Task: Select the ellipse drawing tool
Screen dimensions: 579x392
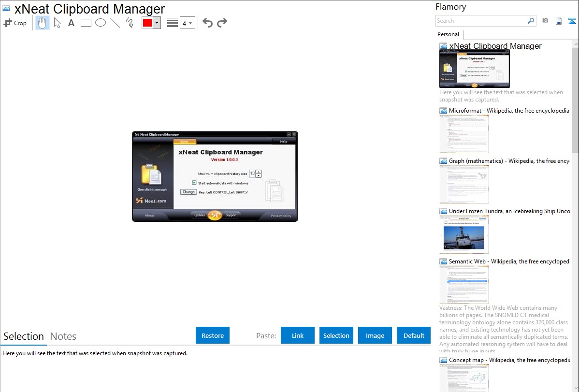Action: point(101,23)
